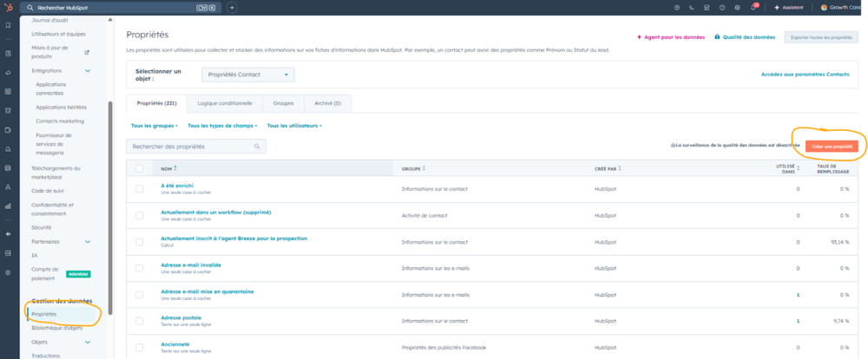Viewport: 868px width, 359px height.
Task: Click the external link icon beside Mises à jour
Action: [x=86, y=52]
